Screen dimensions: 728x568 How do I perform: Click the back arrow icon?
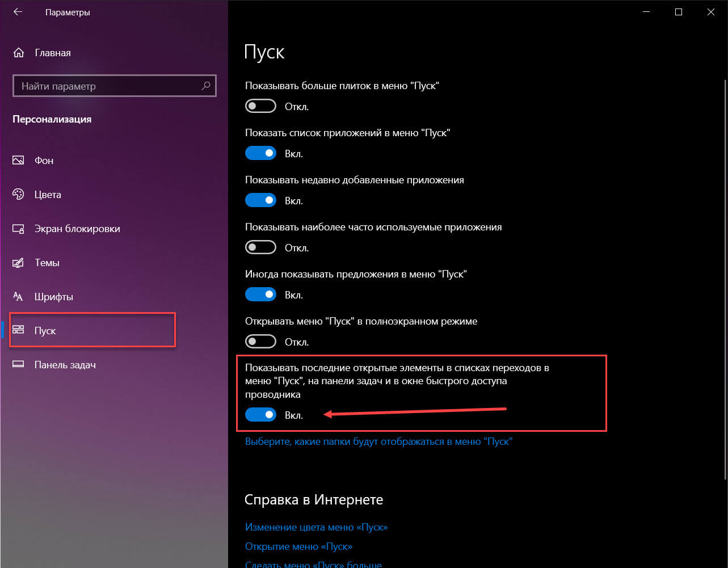coord(18,12)
